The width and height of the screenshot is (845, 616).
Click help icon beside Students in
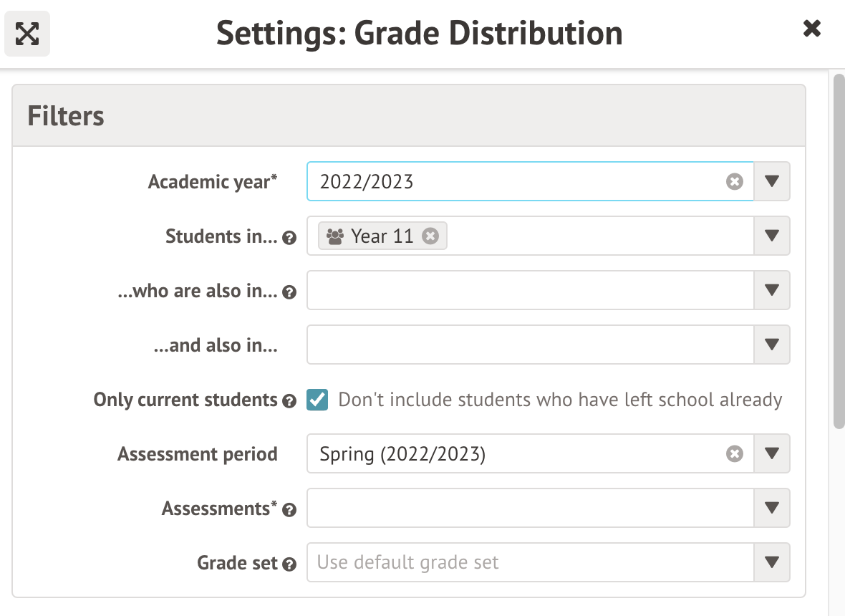(x=289, y=238)
